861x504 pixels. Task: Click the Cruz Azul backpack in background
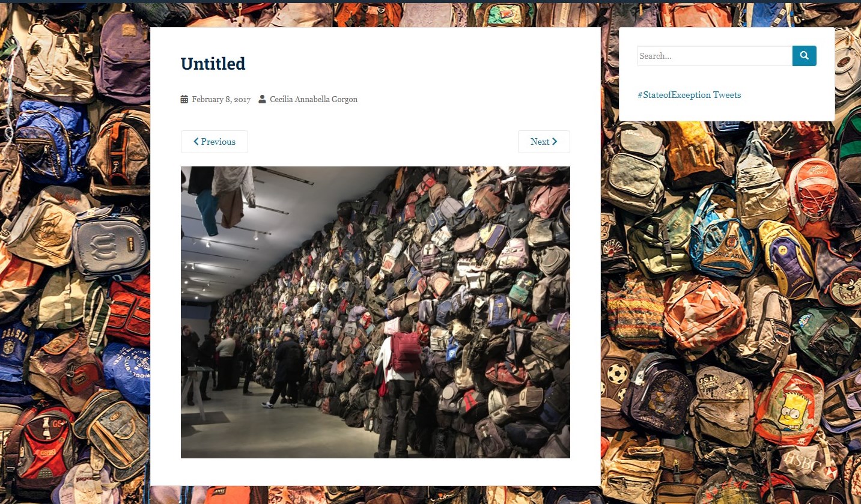point(724,240)
